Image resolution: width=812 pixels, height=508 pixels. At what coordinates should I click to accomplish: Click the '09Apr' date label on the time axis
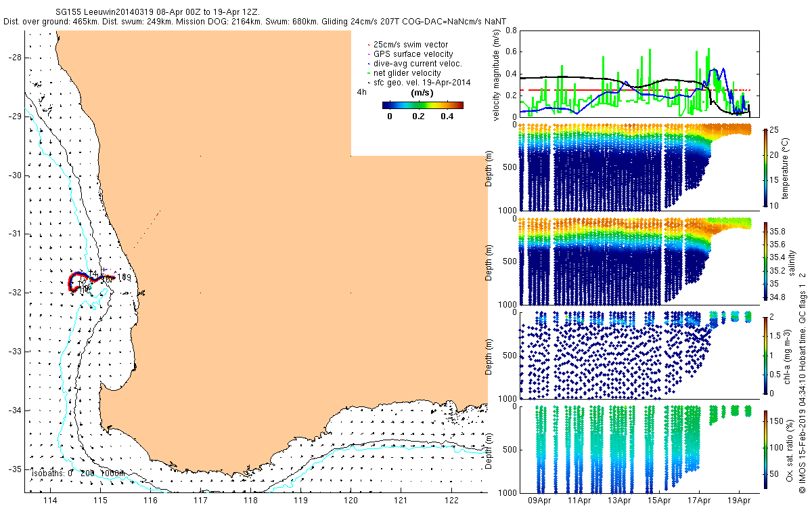[x=539, y=501]
